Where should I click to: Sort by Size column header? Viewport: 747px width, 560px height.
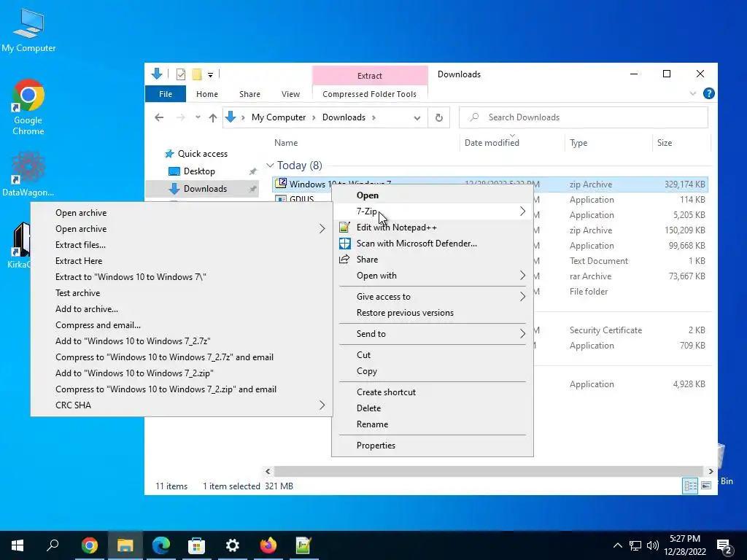pos(681,143)
